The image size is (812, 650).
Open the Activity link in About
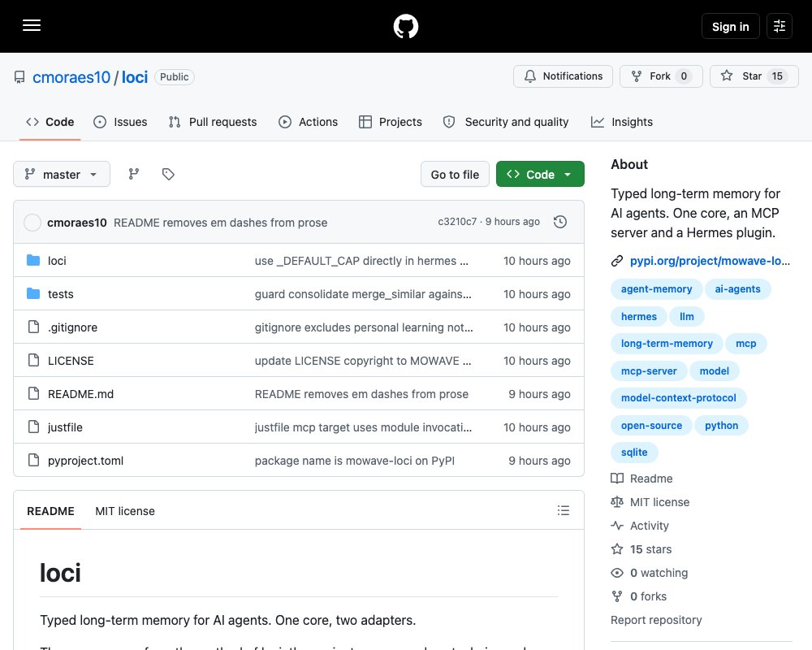[650, 526]
